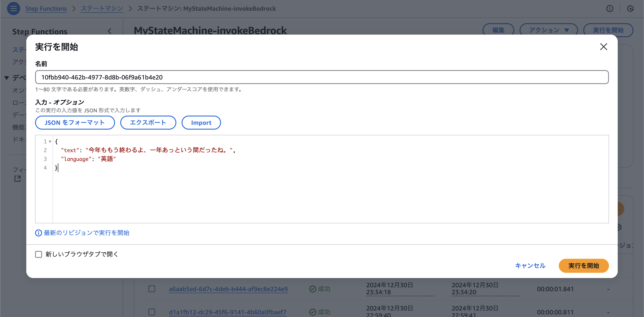Image resolution: width=644 pixels, height=317 pixels.
Task: Format the input with JSON をフォーマット
Action: [x=75, y=122]
